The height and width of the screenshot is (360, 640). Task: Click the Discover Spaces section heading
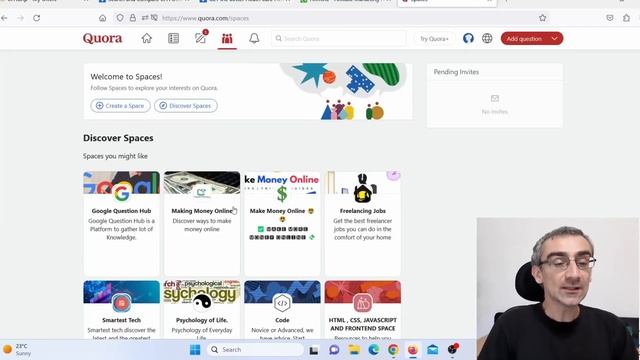tap(118, 138)
